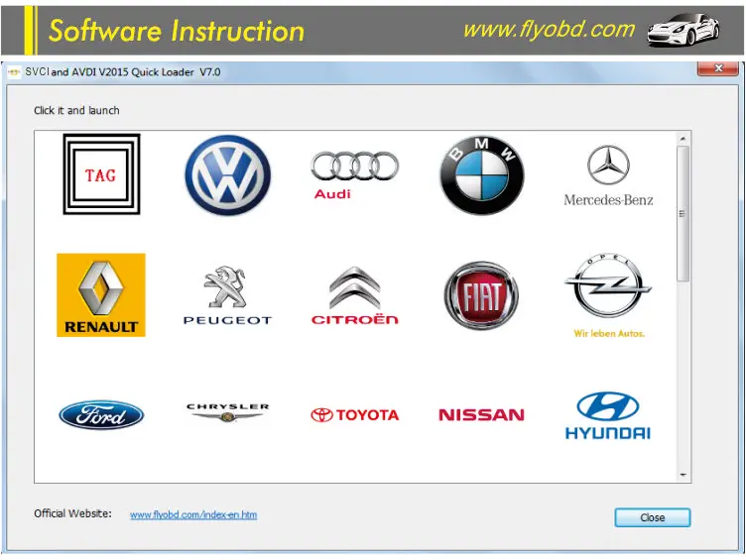
Task: Click the 'Official Website:' label
Action: [72, 513]
